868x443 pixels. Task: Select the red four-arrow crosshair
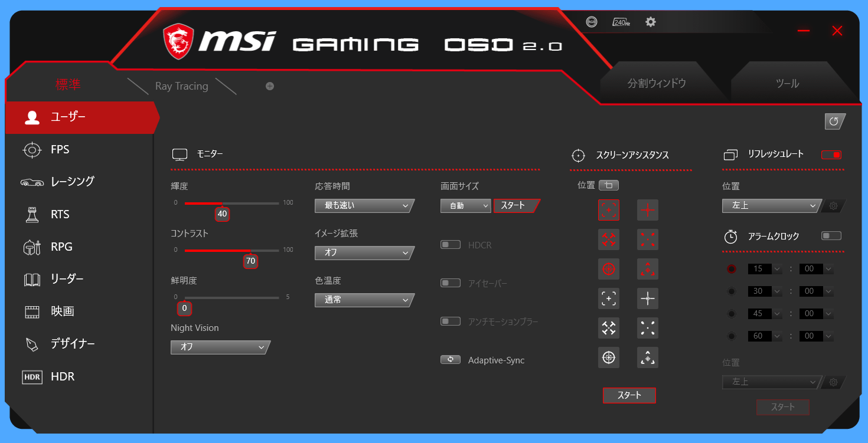(609, 239)
